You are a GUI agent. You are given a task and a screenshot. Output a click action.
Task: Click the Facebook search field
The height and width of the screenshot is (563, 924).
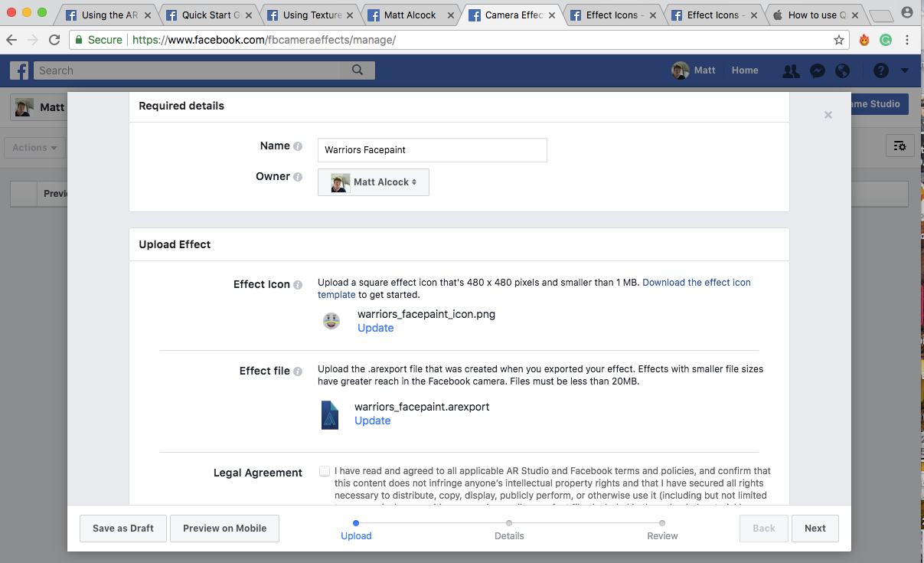pyautogui.click(x=188, y=70)
